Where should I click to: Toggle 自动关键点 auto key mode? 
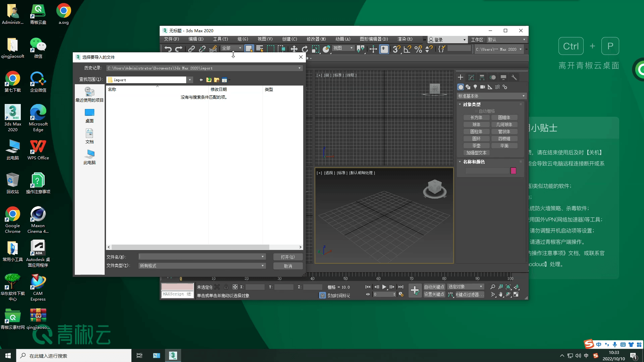click(434, 287)
